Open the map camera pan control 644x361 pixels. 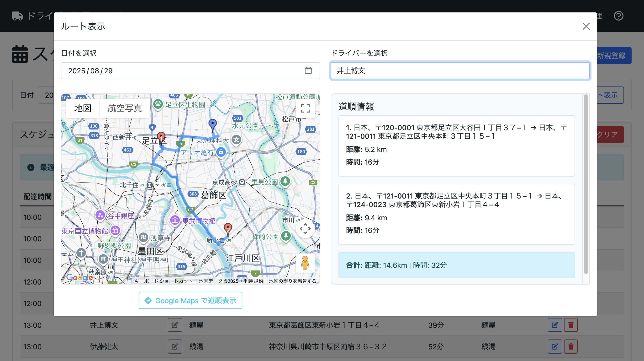(305, 229)
